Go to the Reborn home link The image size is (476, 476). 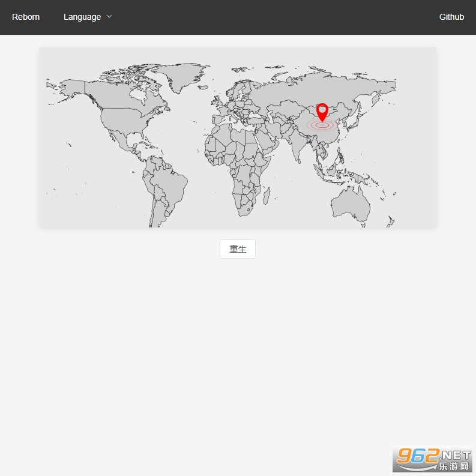26,17
